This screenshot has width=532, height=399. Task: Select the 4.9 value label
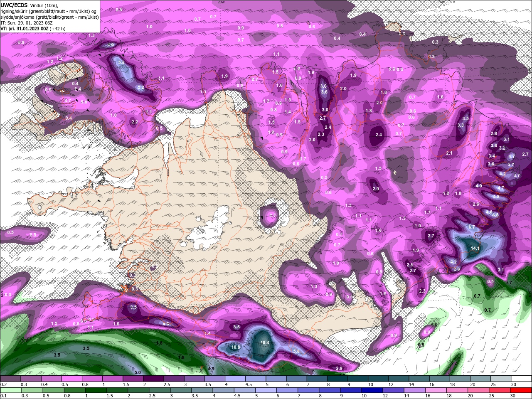pos(211,369)
